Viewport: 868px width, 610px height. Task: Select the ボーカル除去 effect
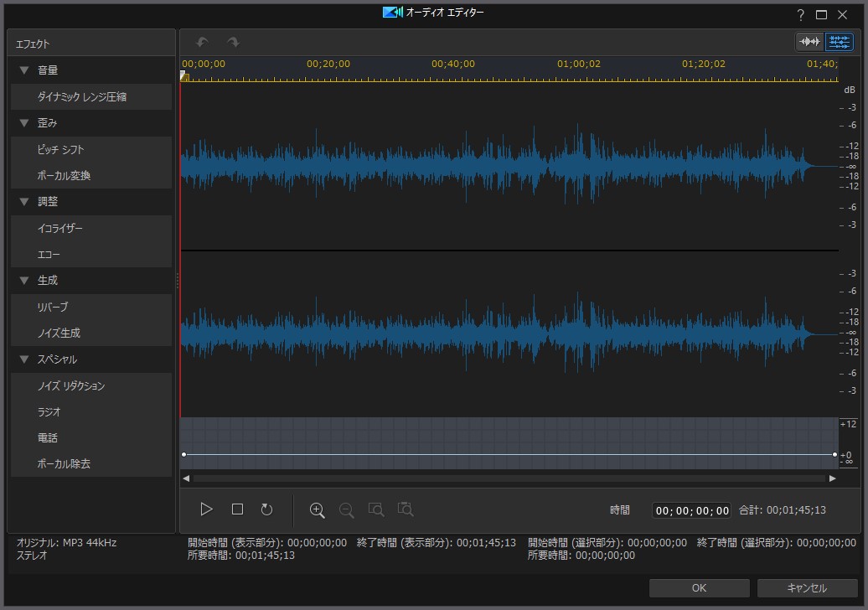[91, 464]
